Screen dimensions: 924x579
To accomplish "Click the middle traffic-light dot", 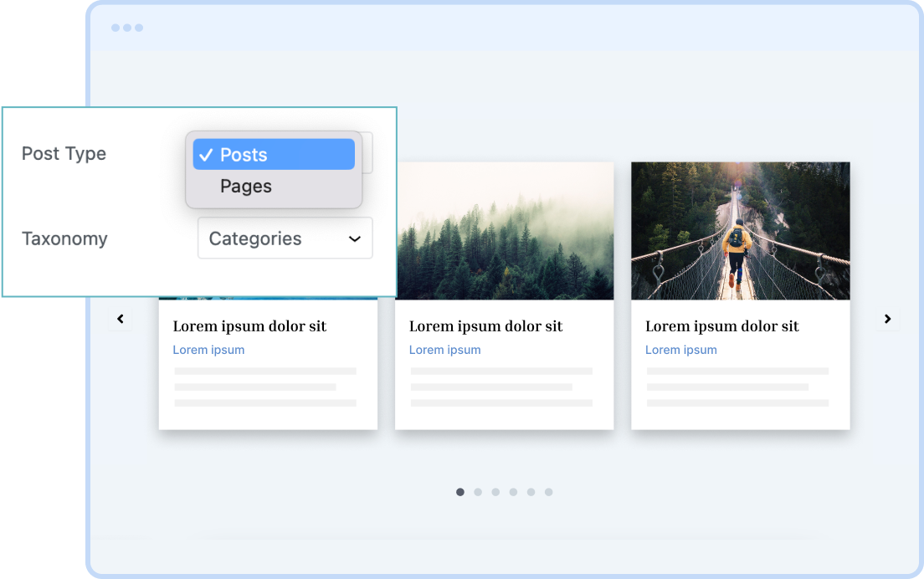I will coord(126,28).
